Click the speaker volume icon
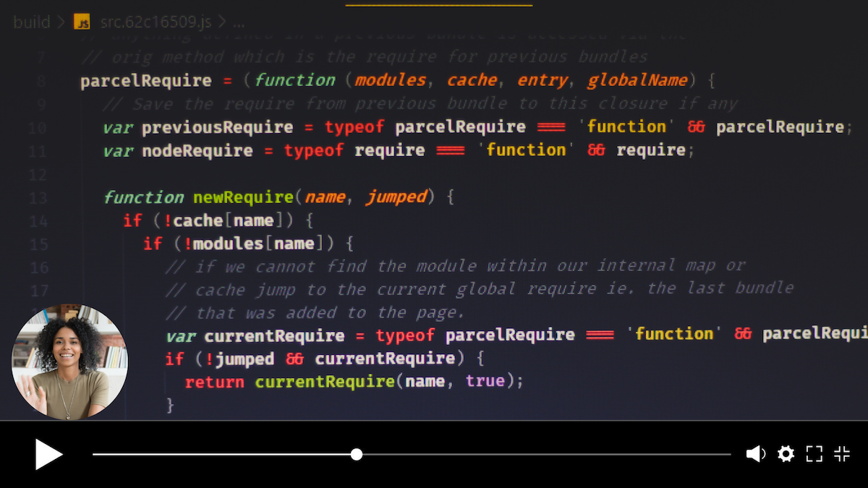 click(x=756, y=454)
